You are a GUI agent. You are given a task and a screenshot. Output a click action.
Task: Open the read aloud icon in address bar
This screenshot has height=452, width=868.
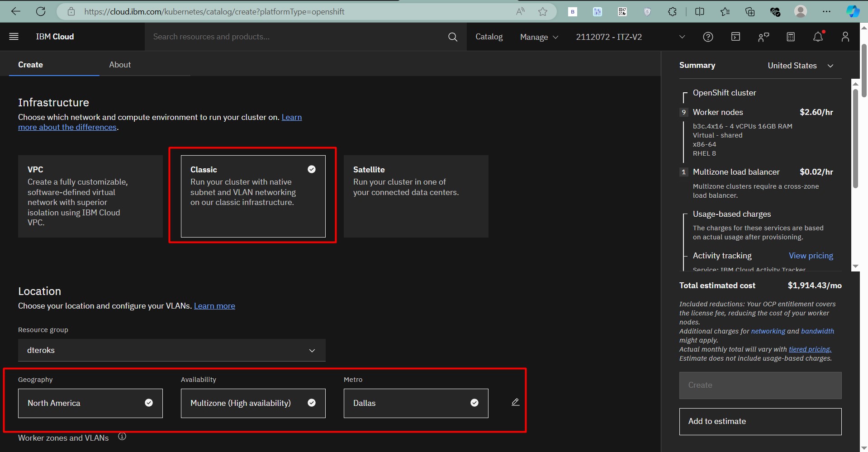click(520, 12)
